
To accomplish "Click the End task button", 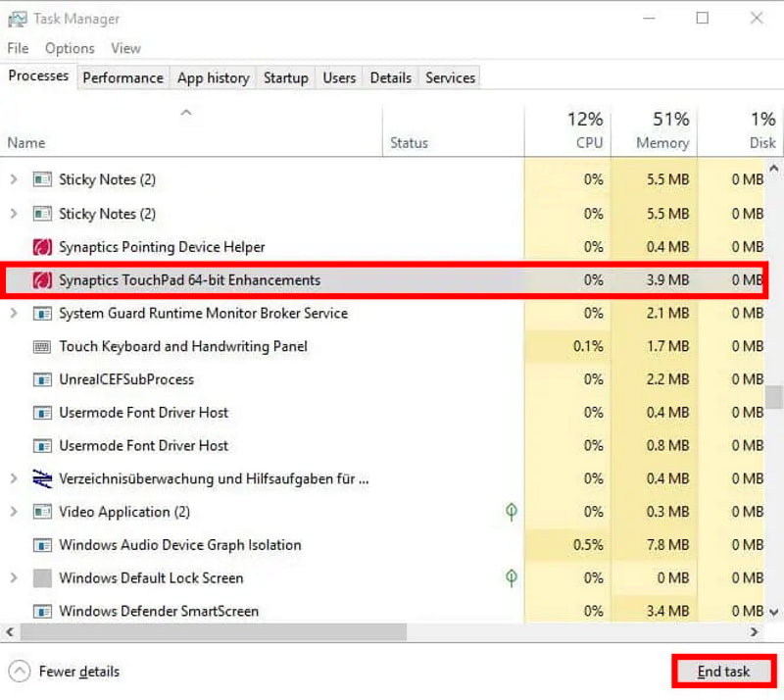I will (723, 672).
